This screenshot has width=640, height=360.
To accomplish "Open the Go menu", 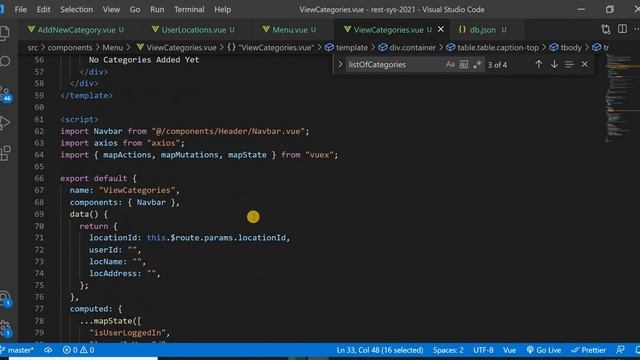I will click(x=135, y=9).
